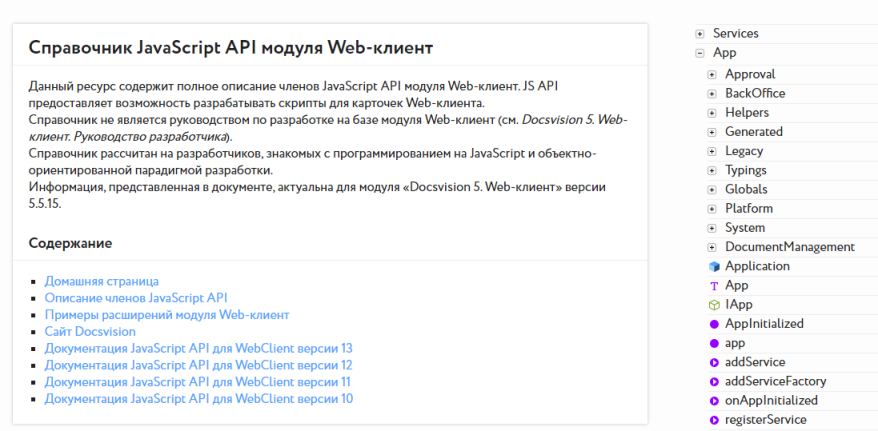Expand the Helpers node
This screenshot has width=878, height=431.
pyautogui.click(x=712, y=113)
